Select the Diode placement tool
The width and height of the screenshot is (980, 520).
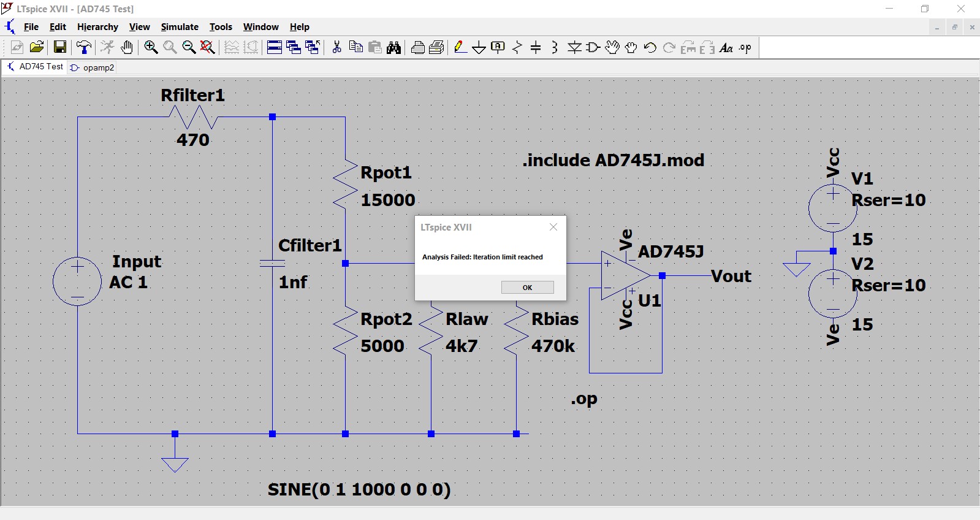(x=574, y=47)
